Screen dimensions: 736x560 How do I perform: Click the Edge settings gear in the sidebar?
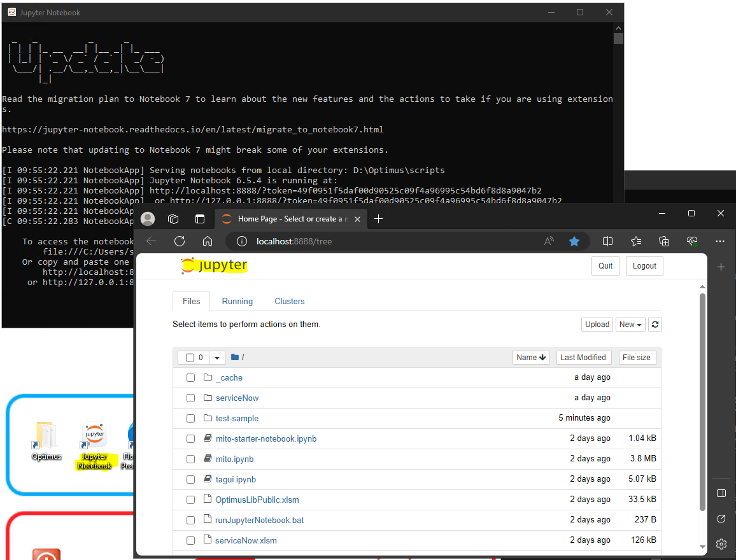pyautogui.click(x=721, y=544)
